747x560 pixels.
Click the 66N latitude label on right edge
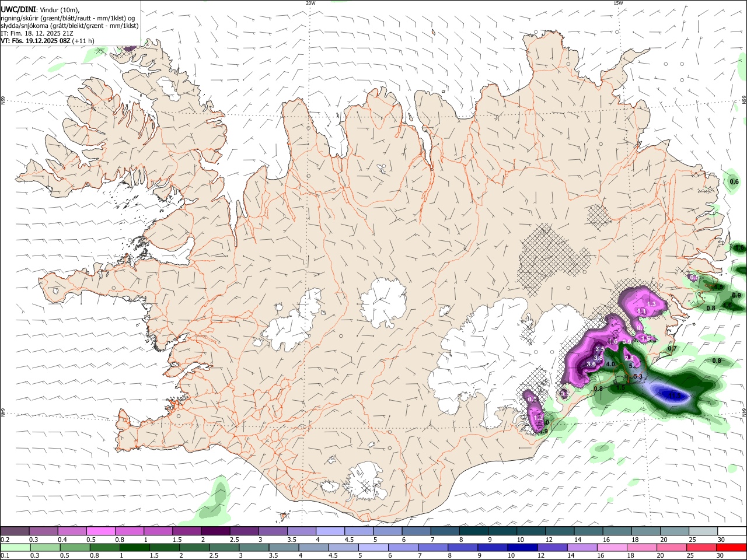click(x=744, y=100)
